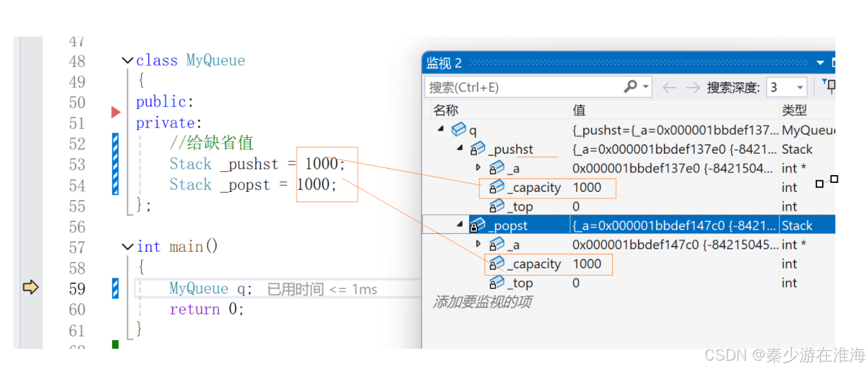Click 添加要监视的项 to add a watch
868x369 pixels.
pos(482,301)
